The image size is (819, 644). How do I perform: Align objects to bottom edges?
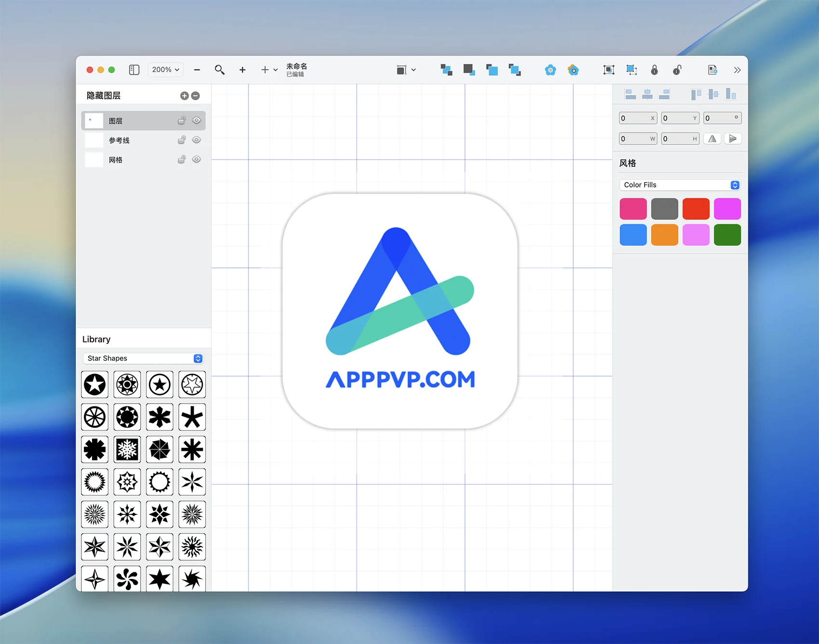[x=731, y=94]
